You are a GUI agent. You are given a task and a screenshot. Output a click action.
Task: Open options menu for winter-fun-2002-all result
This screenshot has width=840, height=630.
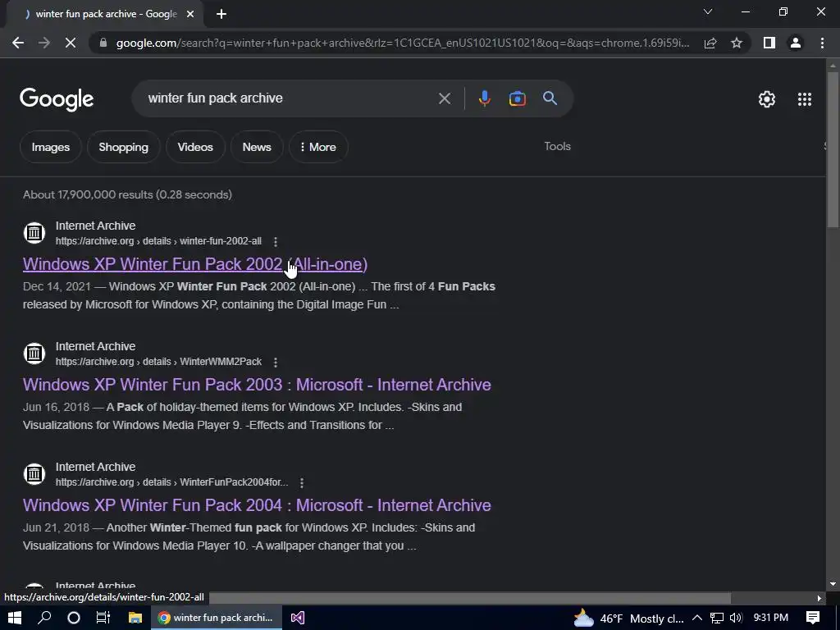pyautogui.click(x=276, y=242)
